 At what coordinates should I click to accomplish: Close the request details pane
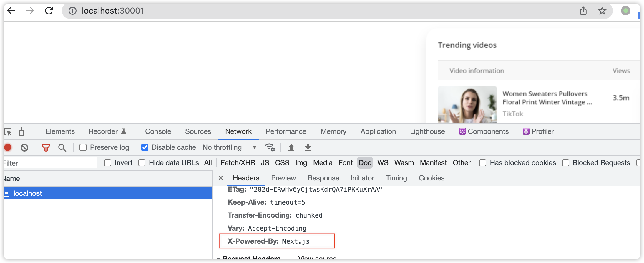221,178
